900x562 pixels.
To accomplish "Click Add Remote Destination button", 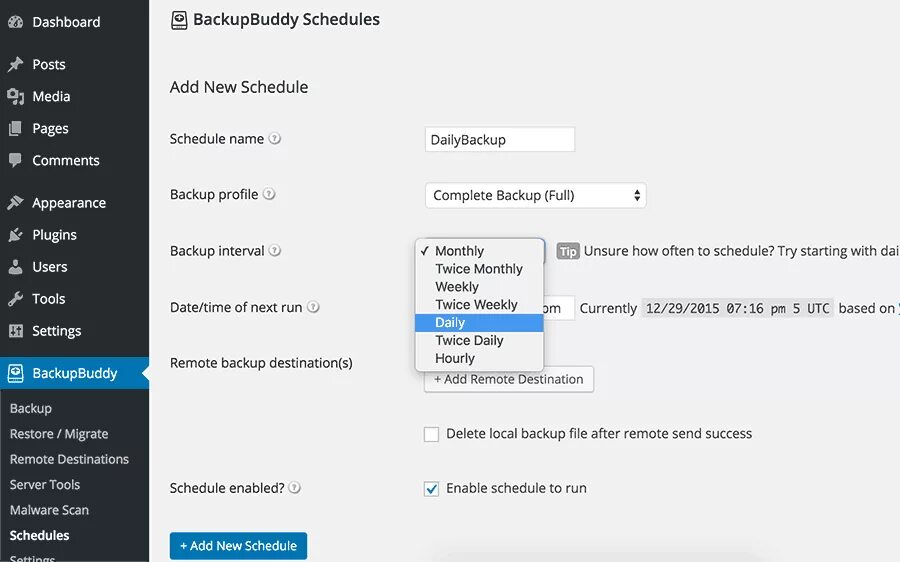I will click(509, 380).
